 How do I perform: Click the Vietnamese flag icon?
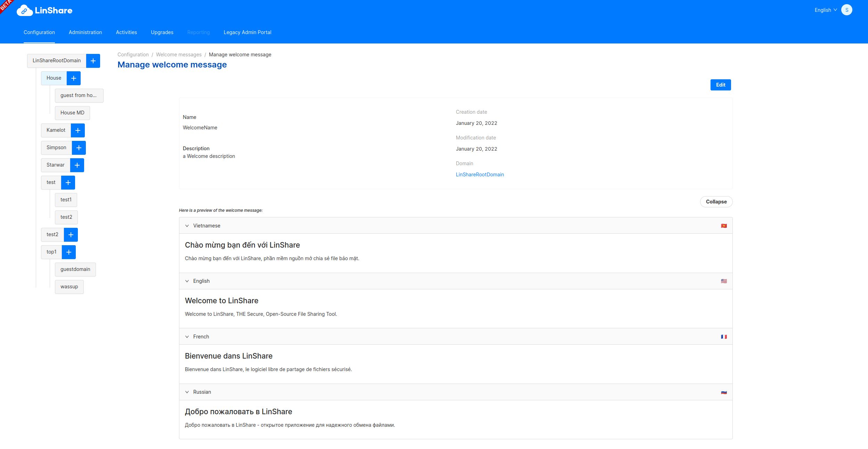tap(724, 226)
